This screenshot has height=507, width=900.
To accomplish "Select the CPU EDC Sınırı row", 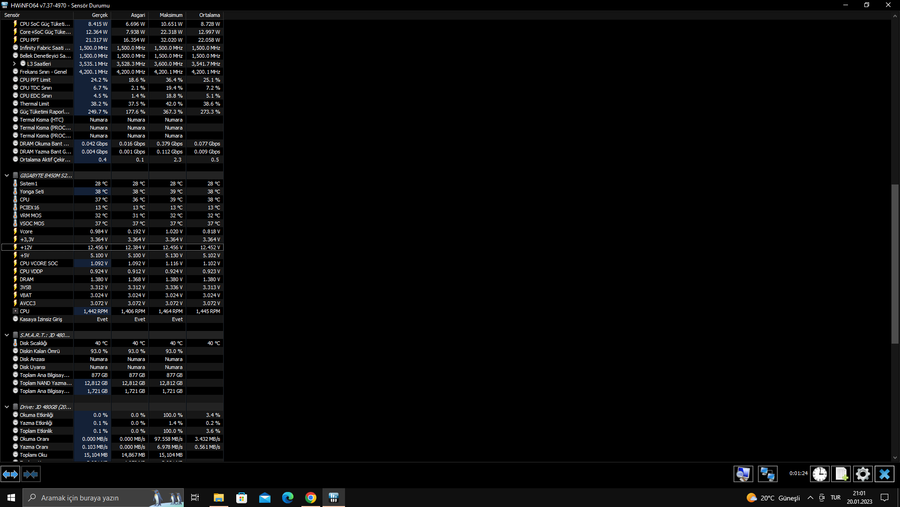I will pos(112,96).
